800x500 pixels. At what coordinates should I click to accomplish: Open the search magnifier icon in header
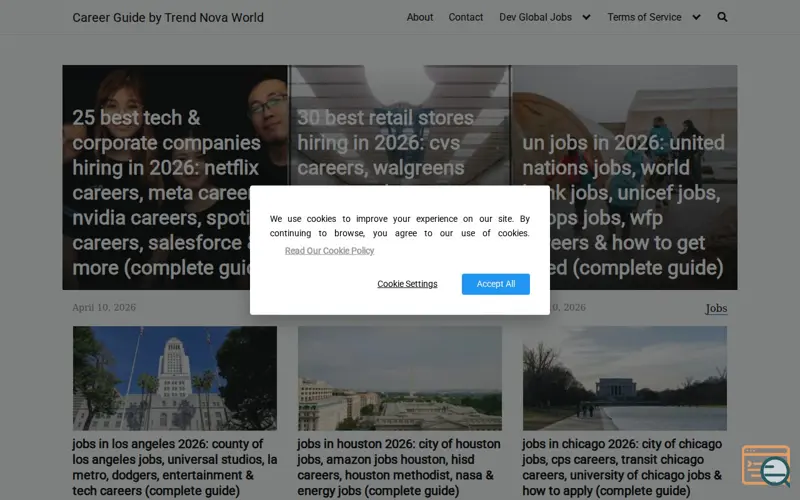coord(722,17)
